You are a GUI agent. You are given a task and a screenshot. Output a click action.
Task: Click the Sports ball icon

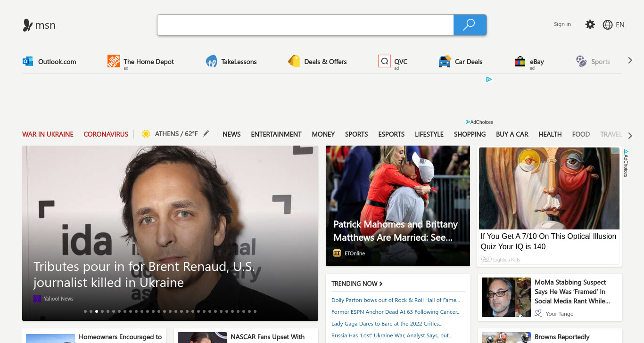(581, 61)
